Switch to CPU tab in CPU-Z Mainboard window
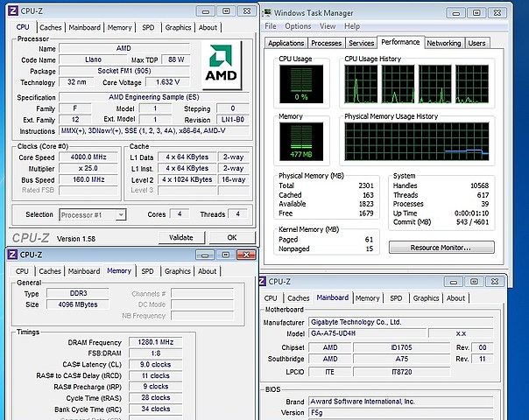 click(271, 298)
